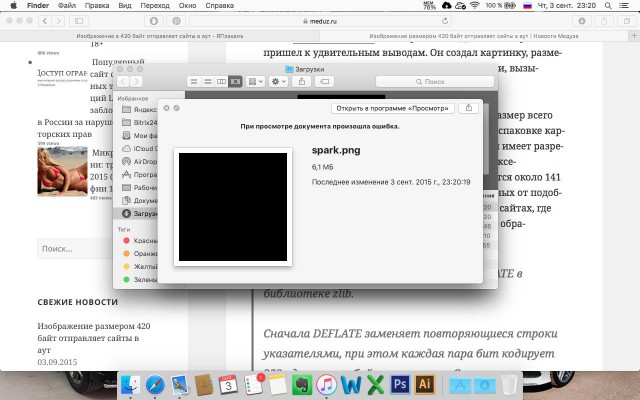
Task: Open Reminders app with the red badge
Action: (253, 384)
